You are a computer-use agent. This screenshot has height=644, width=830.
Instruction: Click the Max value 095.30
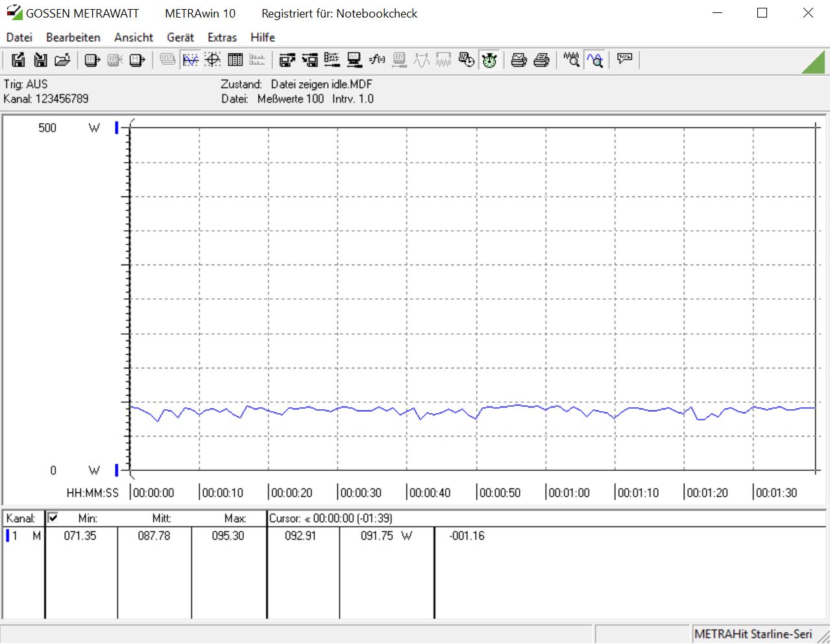(228, 536)
